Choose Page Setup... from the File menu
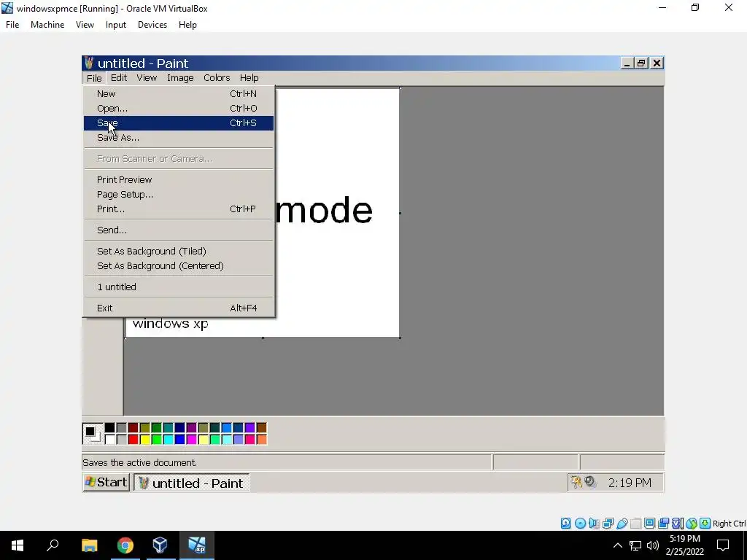The image size is (747, 560). tap(179, 194)
